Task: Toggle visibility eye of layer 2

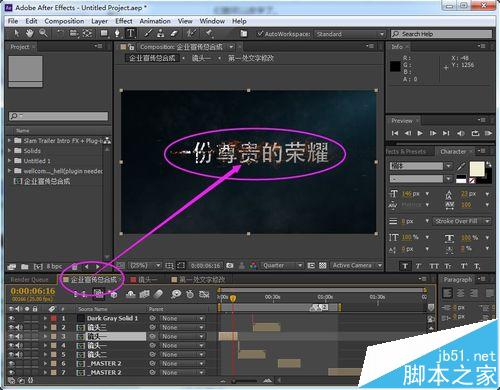Action: tap(12, 327)
